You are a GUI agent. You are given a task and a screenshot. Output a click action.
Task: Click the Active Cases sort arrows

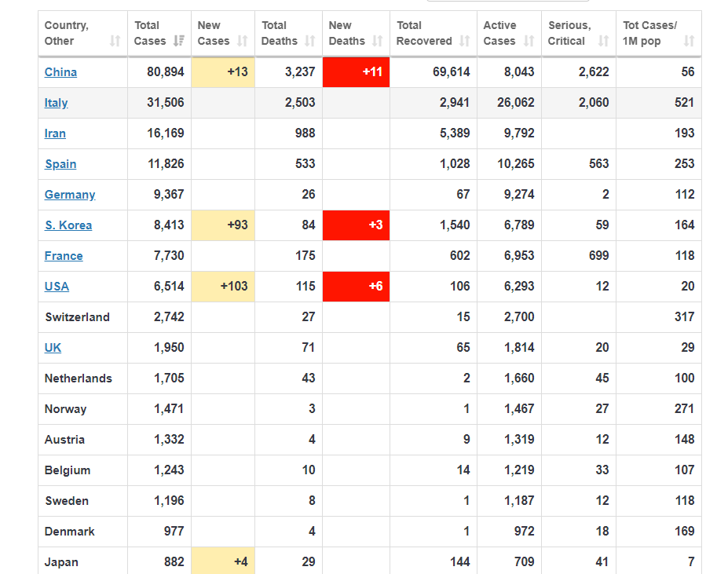click(x=529, y=41)
